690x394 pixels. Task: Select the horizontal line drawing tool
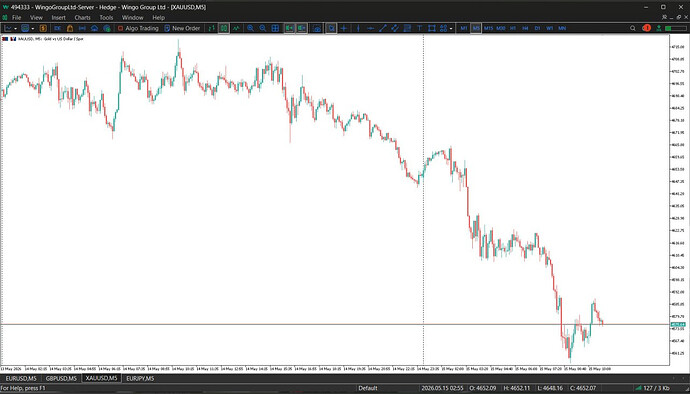click(x=370, y=28)
